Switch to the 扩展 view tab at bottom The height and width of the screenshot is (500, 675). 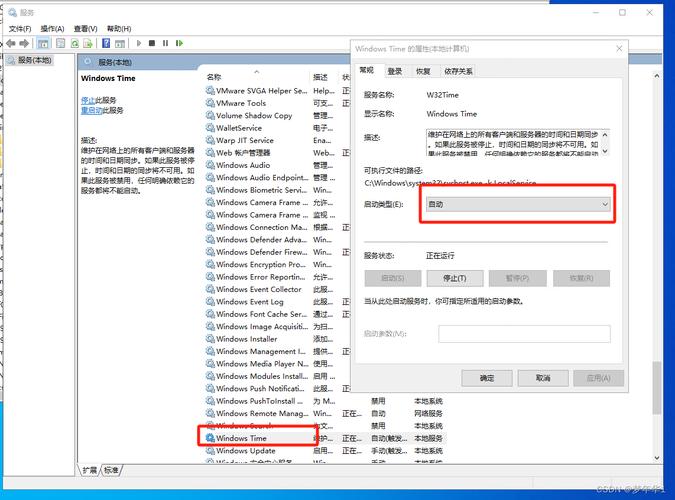coord(90,470)
